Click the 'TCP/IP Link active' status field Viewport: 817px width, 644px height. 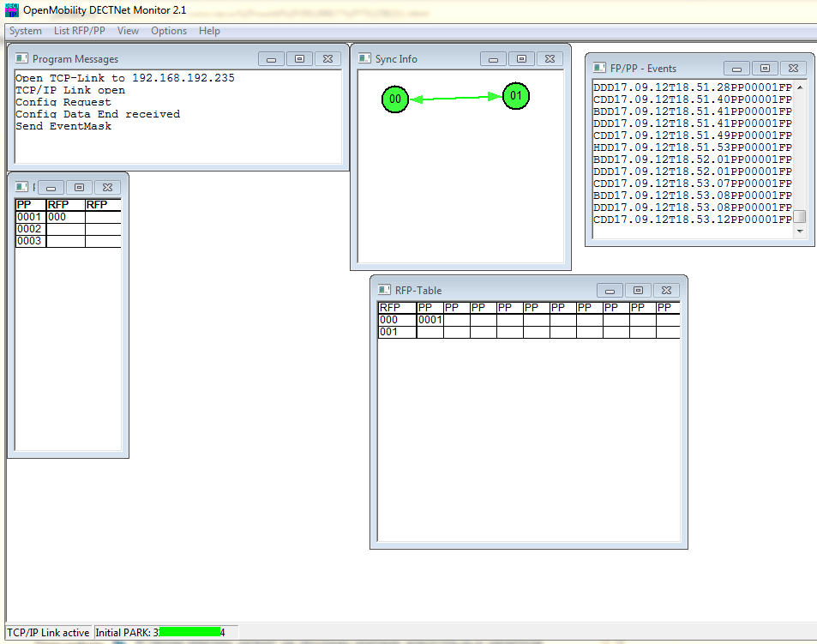49,633
